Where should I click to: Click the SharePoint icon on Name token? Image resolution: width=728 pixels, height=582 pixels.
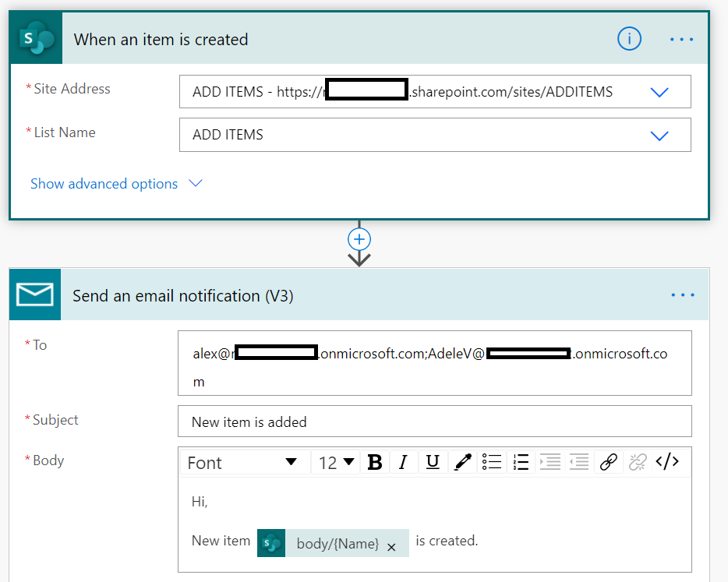pyautogui.click(x=271, y=543)
